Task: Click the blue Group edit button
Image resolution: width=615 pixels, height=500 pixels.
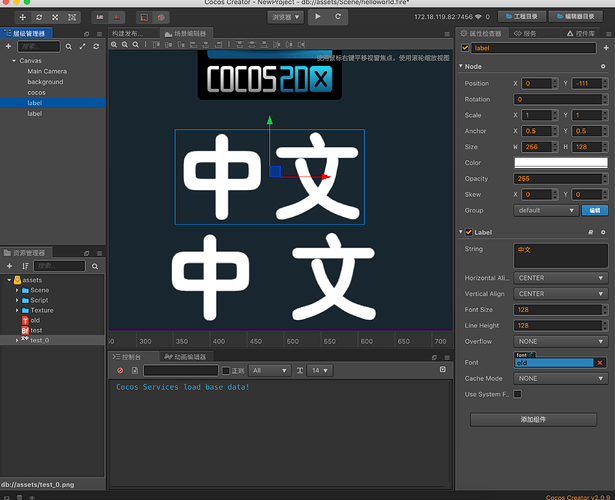Action: tap(595, 211)
